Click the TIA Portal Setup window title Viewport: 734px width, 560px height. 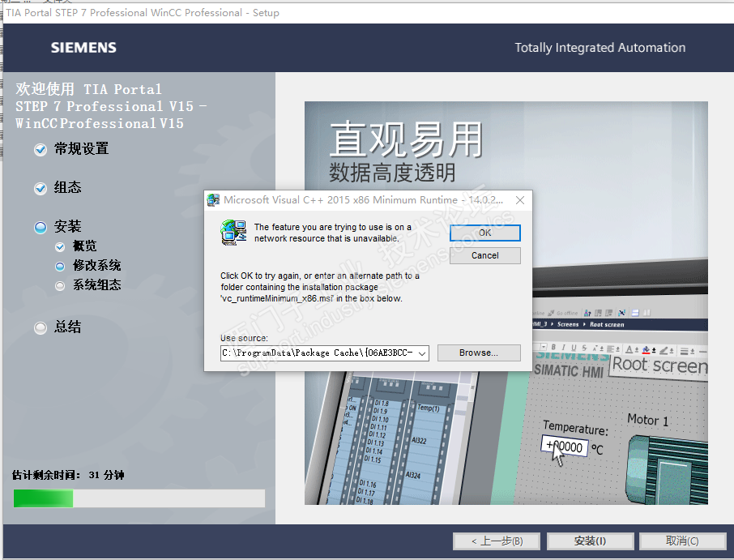click(x=143, y=13)
